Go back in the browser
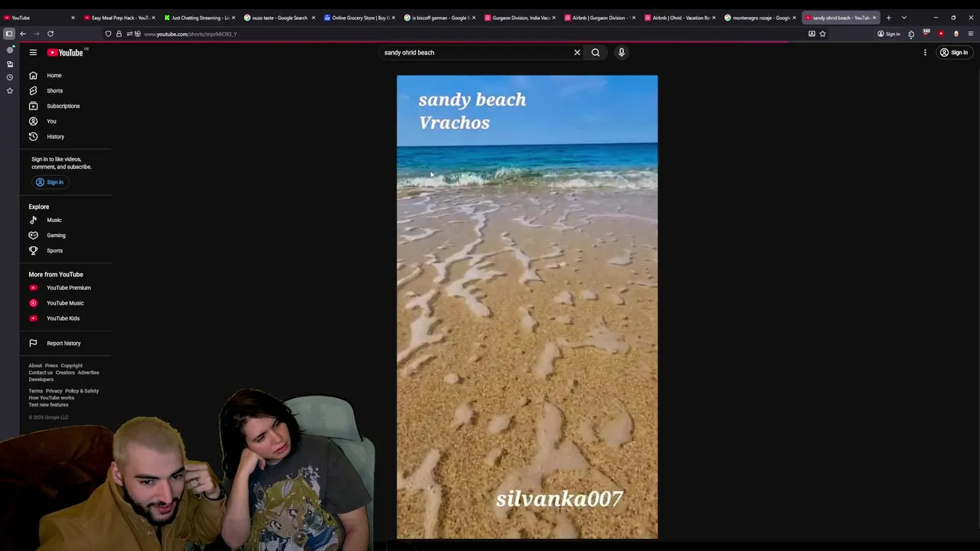 point(23,34)
